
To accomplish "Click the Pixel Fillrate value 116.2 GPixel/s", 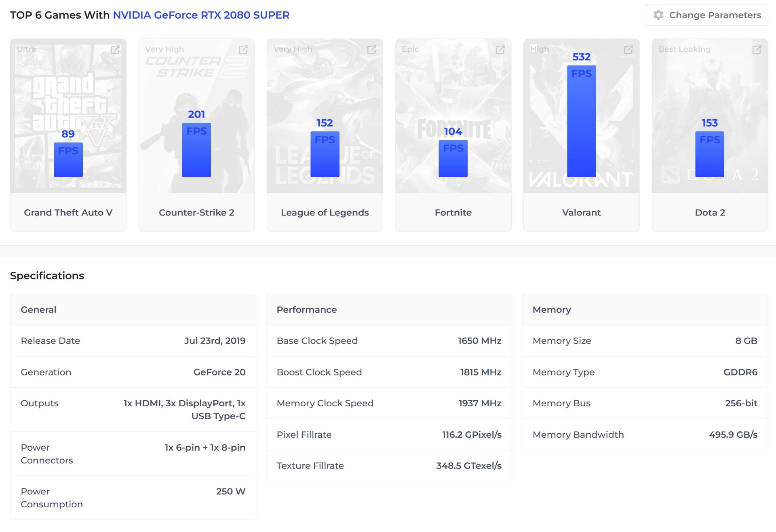I will point(472,435).
